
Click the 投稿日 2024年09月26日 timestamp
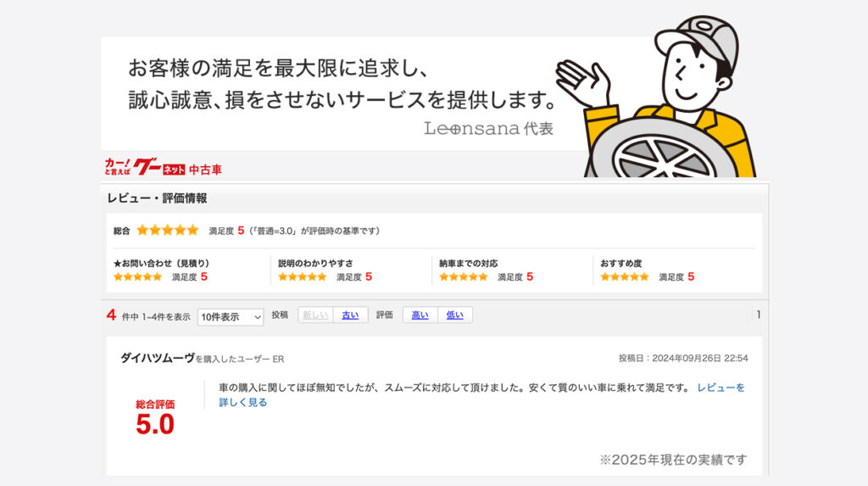point(683,359)
